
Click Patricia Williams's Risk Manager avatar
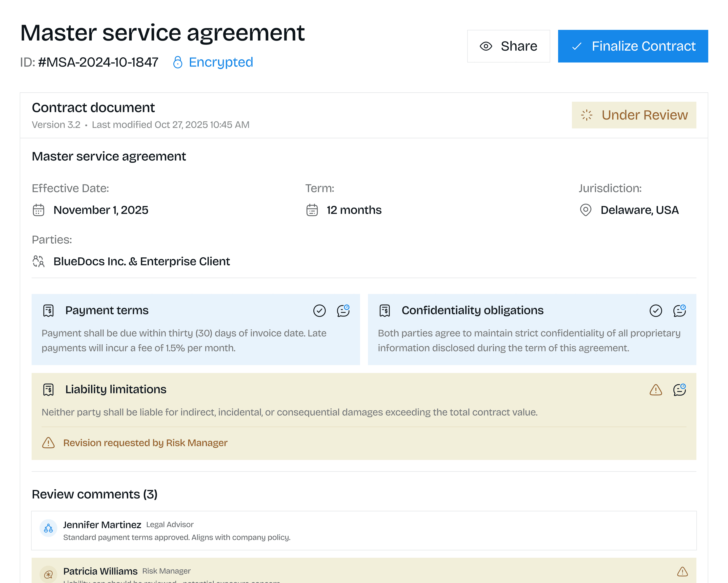[48, 574]
